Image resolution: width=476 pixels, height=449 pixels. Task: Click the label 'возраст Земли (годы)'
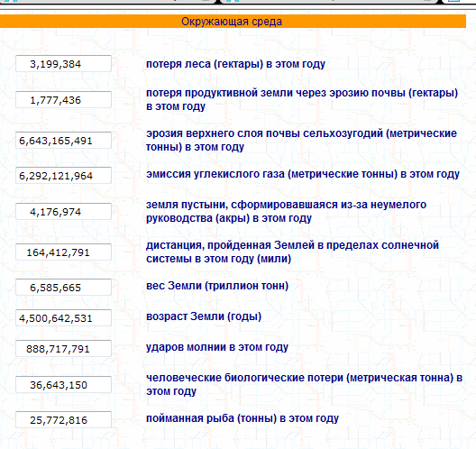pyautogui.click(x=204, y=316)
